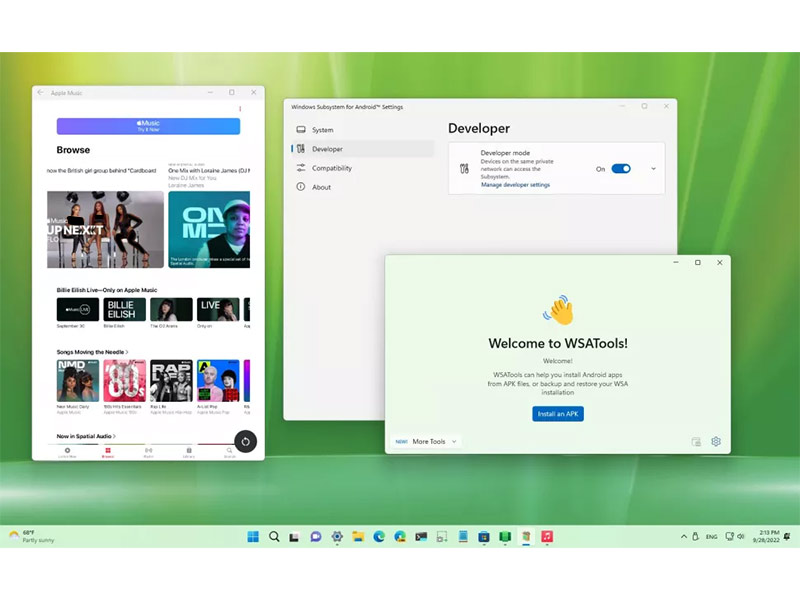Open the BILLIE EILISH title thumbnail
Screen dimensions: 800x600
pyautogui.click(x=124, y=309)
